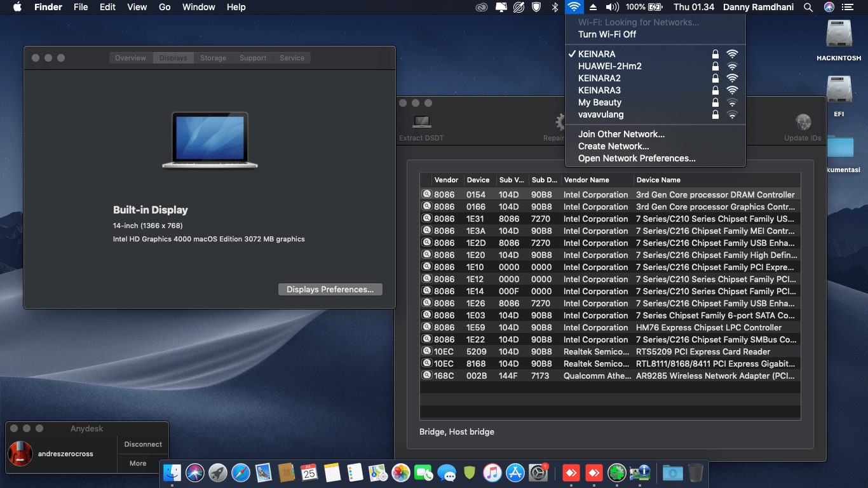Join the vavavulang network
This screenshot has width=868, height=488.
coord(655,114)
